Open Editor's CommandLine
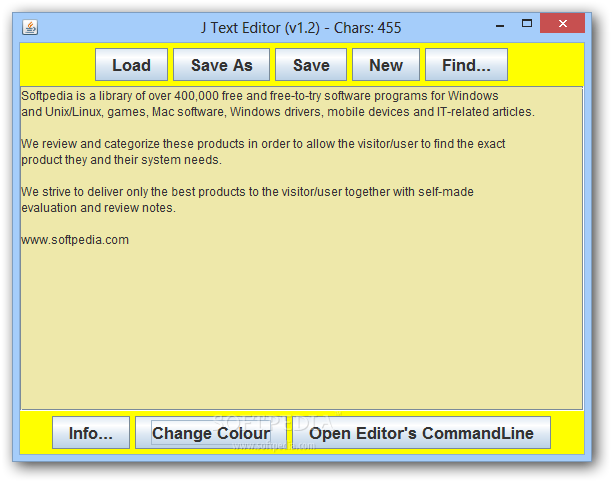This screenshot has height=482, width=612. pos(421,433)
